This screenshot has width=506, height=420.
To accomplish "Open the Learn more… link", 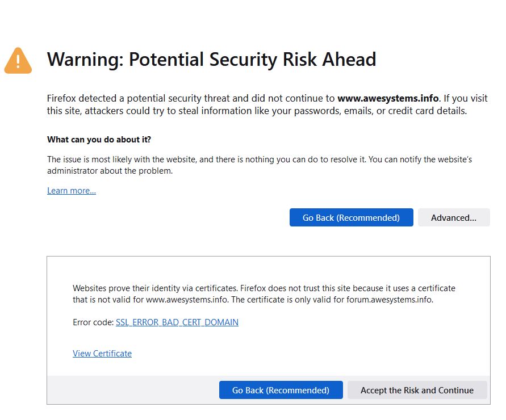I will pos(72,191).
